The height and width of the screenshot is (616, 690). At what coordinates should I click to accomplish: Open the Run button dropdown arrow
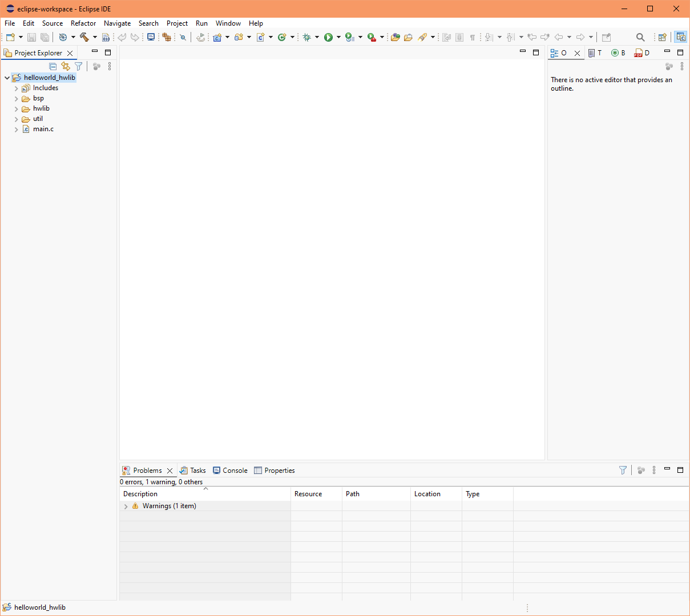pos(338,38)
